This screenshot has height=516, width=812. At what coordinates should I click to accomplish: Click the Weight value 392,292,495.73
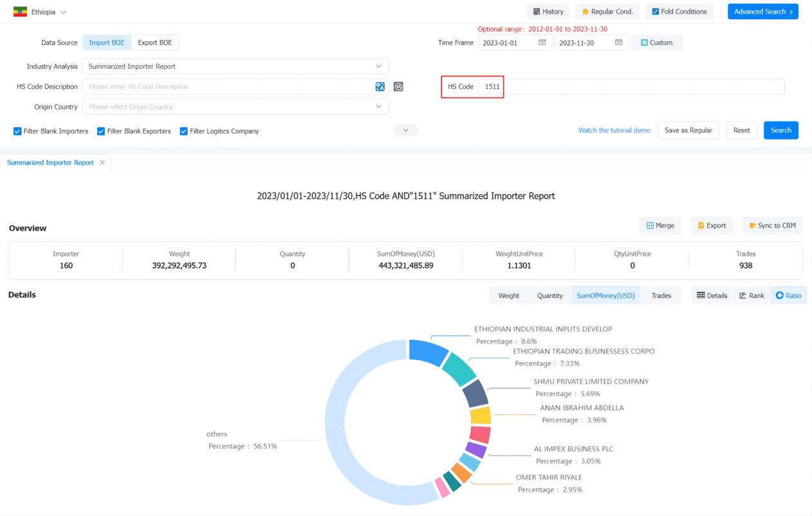point(179,266)
